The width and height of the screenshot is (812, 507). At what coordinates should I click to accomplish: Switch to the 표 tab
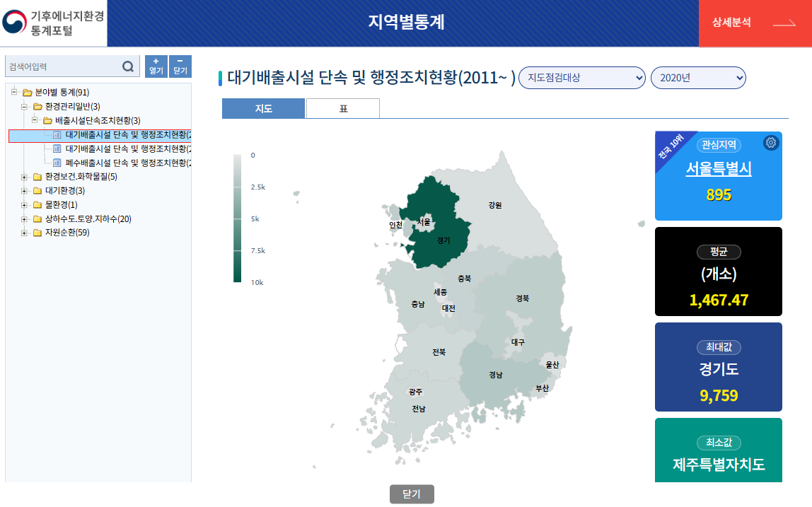[x=343, y=108]
